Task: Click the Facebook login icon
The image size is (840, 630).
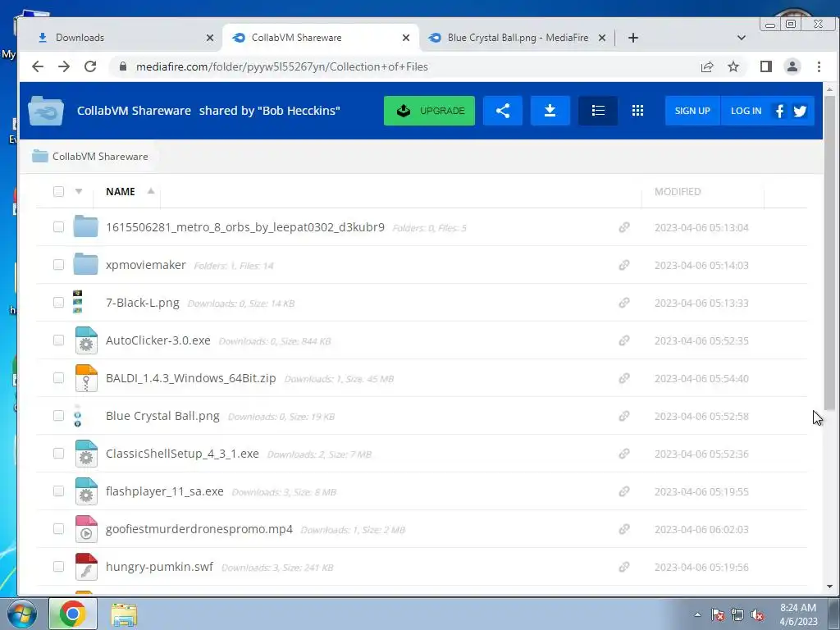Action: [779, 111]
